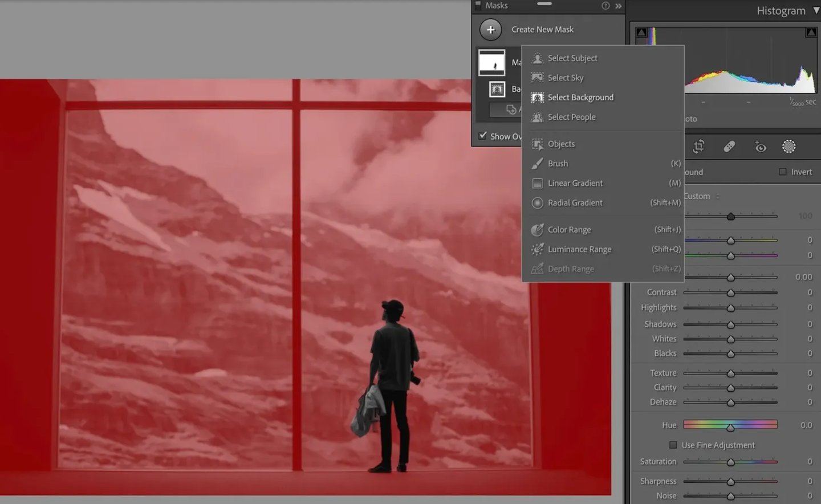Pick Linear Gradient in the mask menu
The image size is (821, 504).
[x=603, y=183]
